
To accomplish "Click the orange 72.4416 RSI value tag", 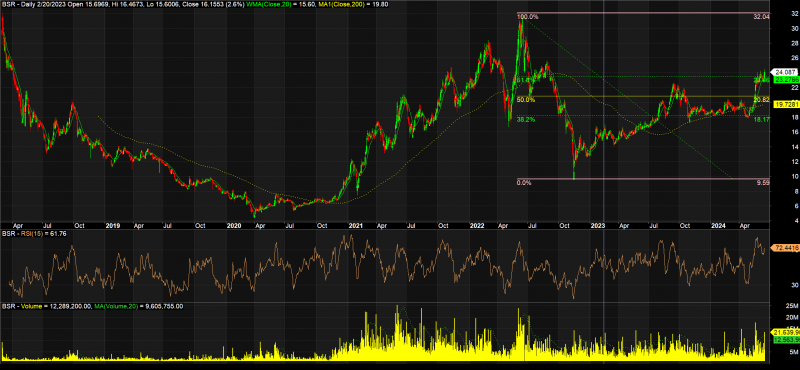I will (785, 248).
